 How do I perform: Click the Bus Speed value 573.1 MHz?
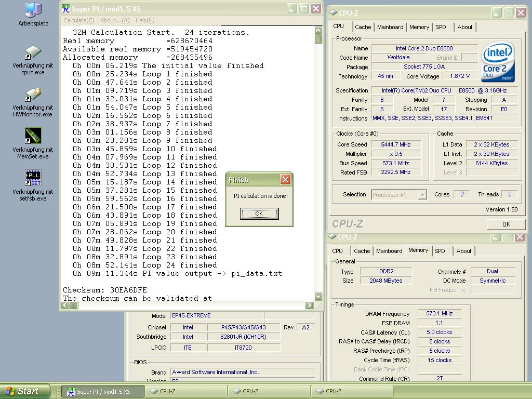pyautogui.click(x=396, y=163)
